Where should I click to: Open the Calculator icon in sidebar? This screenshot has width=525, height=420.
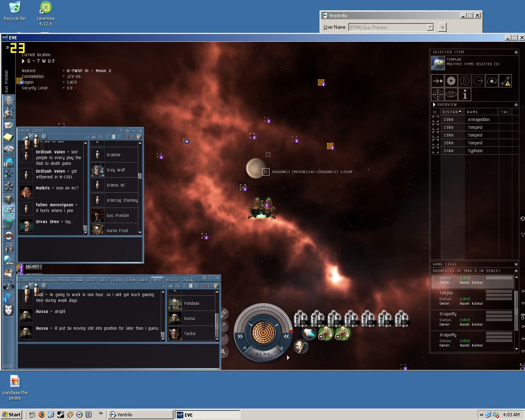(x=9, y=224)
